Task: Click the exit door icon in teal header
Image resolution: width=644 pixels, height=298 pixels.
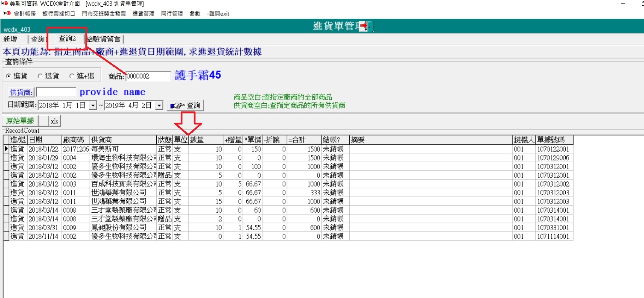Action: tap(364, 26)
